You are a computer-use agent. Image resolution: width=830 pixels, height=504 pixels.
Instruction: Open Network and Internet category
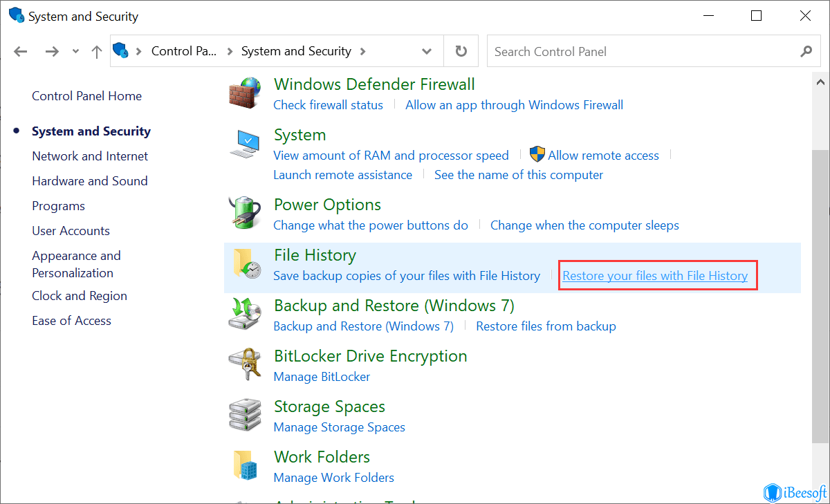[x=90, y=156]
